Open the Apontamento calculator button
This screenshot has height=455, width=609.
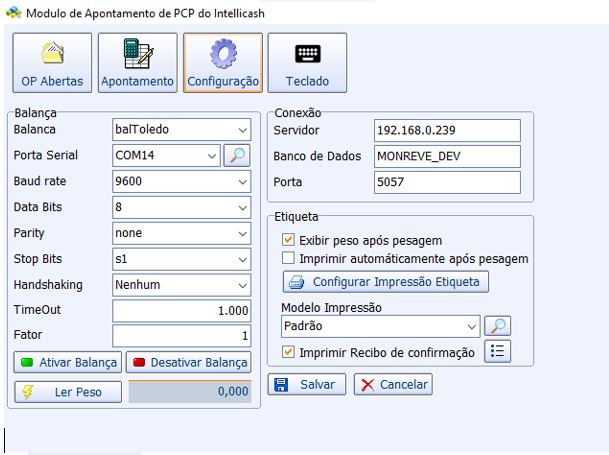pos(137,63)
